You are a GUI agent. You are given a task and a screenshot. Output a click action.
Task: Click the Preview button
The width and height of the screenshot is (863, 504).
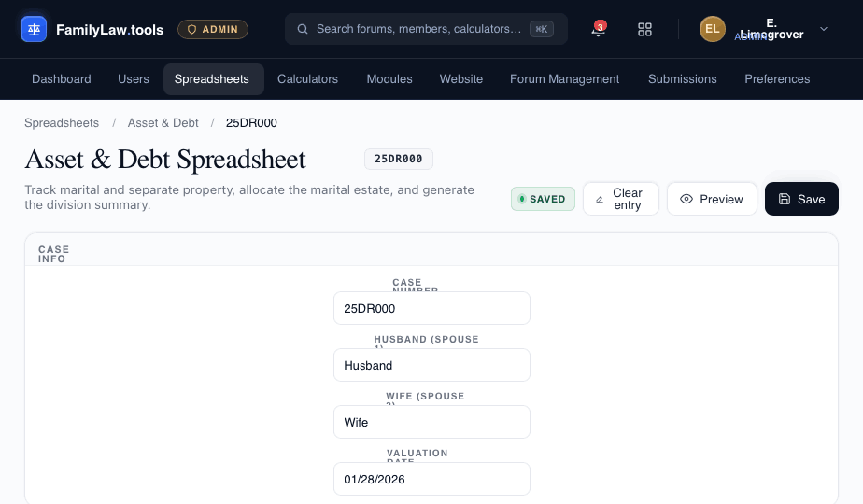[713, 199]
